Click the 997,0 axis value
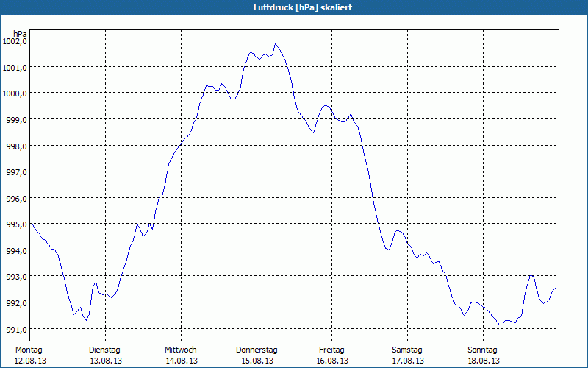The height and width of the screenshot is (368, 588). pyautogui.click(x=17, y=172)
